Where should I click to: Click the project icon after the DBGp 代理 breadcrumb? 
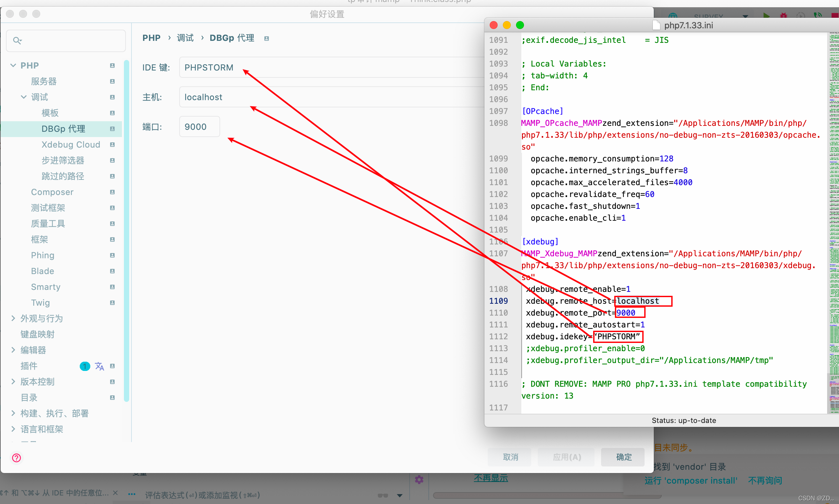coord(267,39)
